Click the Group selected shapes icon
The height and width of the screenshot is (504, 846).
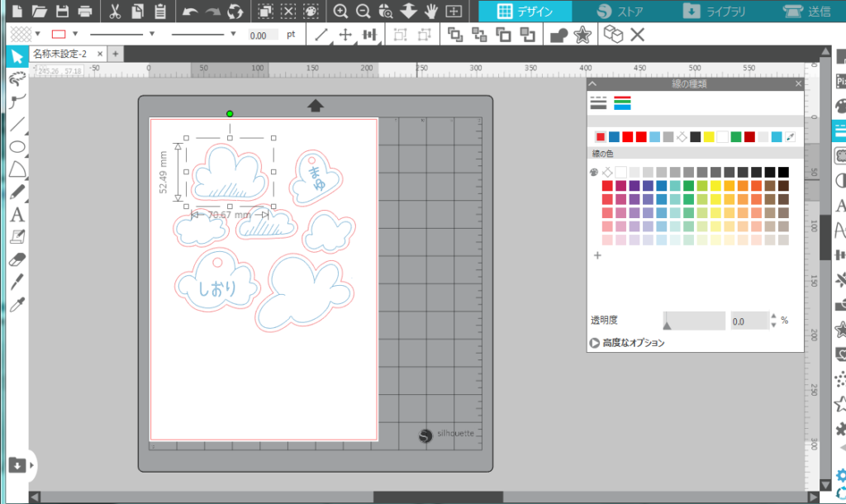pyautogui.click(x=400, y=35)
